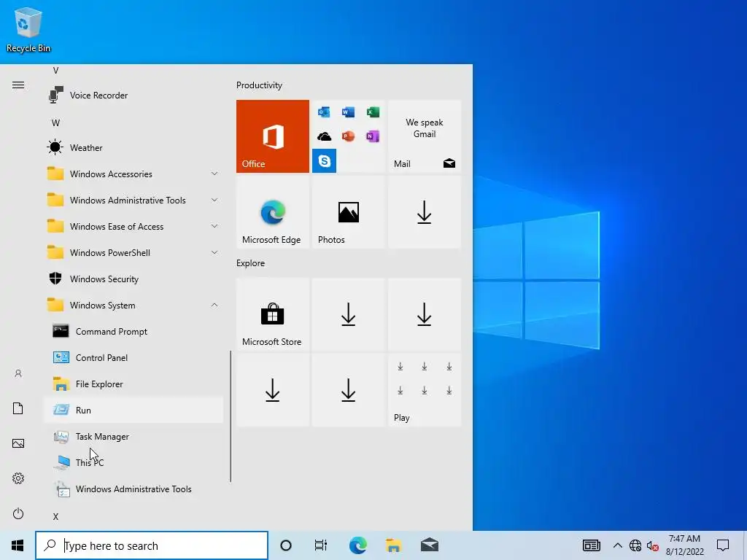Launch Command Prompt
Viewport: 747px width, 560px height.
click(133, 332)
